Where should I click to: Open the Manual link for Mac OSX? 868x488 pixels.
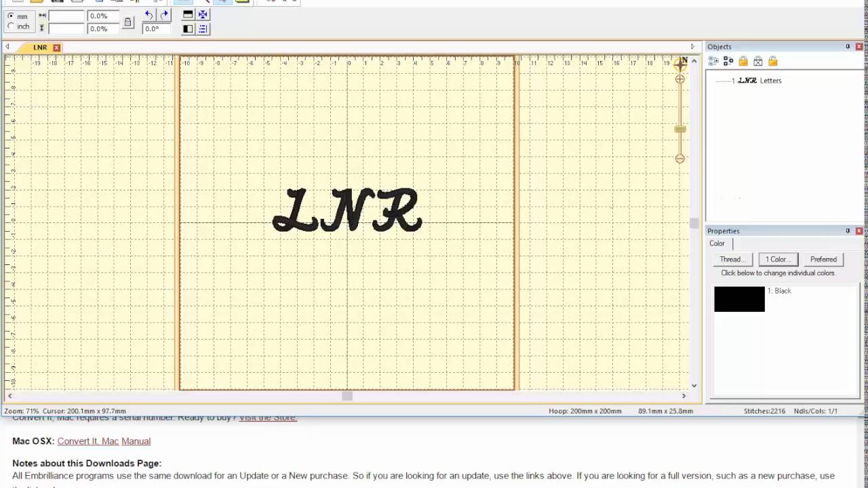(136, 441)
